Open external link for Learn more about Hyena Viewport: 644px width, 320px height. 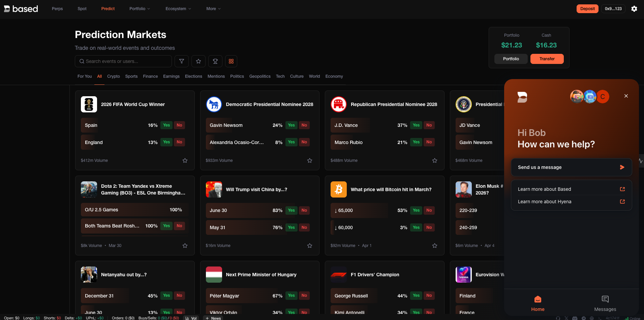click(x=622, y=202)
